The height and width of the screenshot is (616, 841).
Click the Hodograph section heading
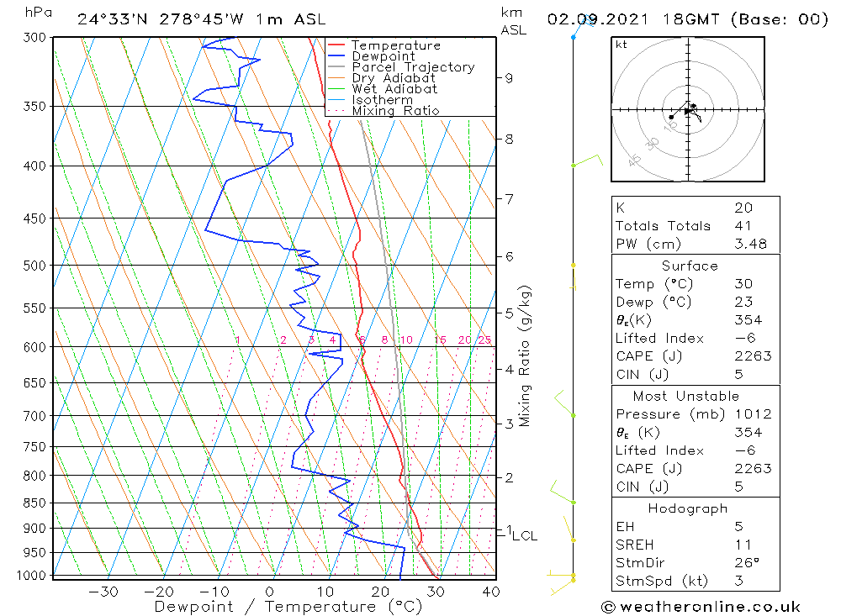pos(688,508)
